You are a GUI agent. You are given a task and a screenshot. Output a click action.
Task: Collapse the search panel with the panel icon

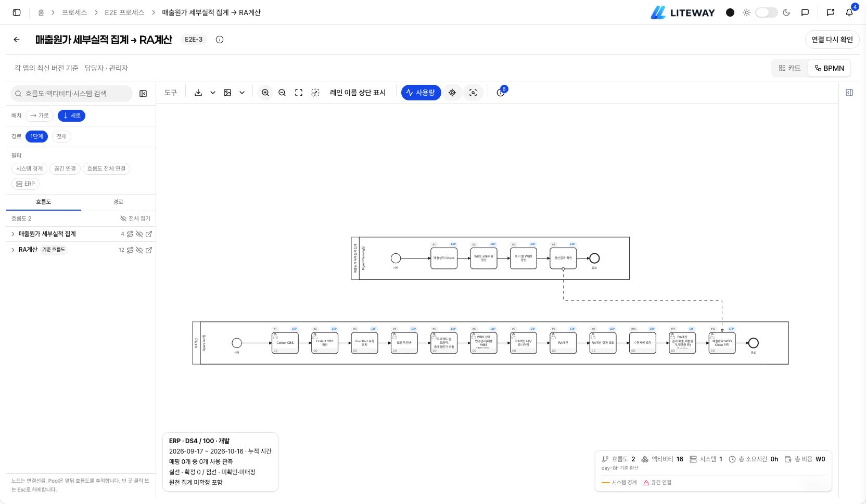pos(143,94)
